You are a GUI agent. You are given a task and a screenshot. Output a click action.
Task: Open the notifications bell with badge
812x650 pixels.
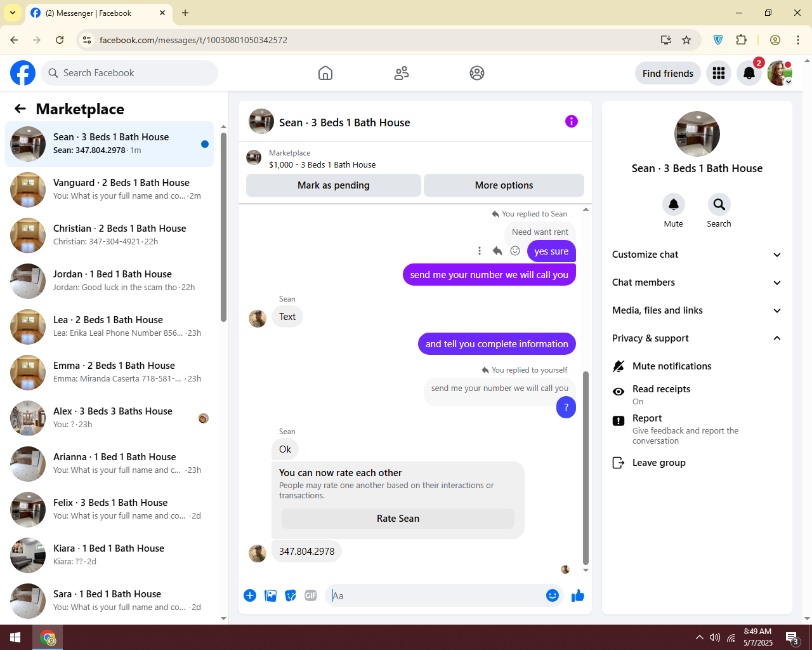(749, 73)
